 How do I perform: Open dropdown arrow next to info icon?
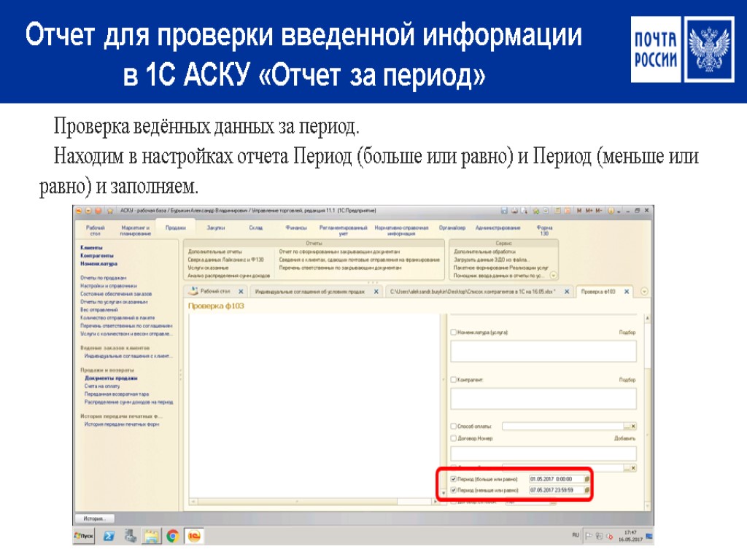(619, 211)
